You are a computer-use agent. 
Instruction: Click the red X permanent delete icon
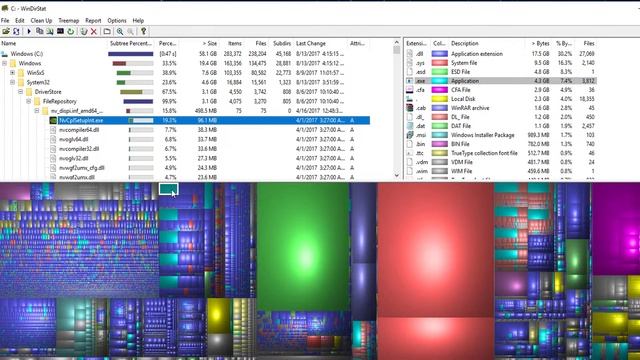pos(94,31)
